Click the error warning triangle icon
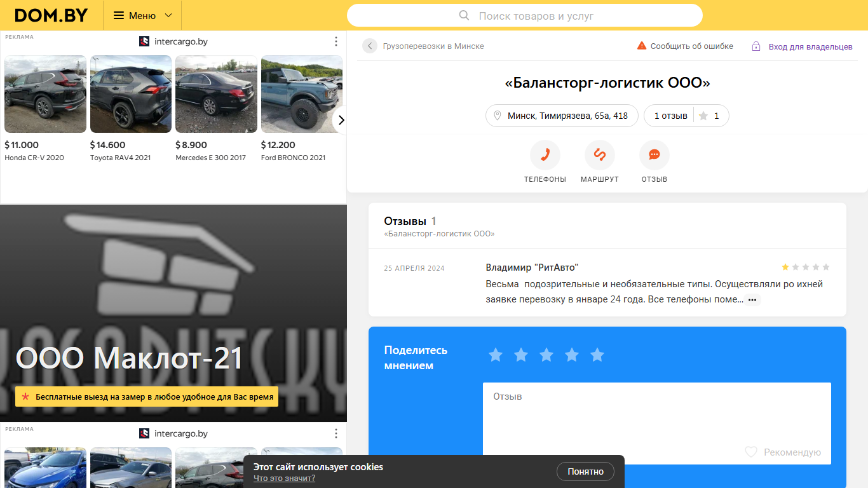The height and width of the screenshot is (488, 868). click(x=642, y=46)
